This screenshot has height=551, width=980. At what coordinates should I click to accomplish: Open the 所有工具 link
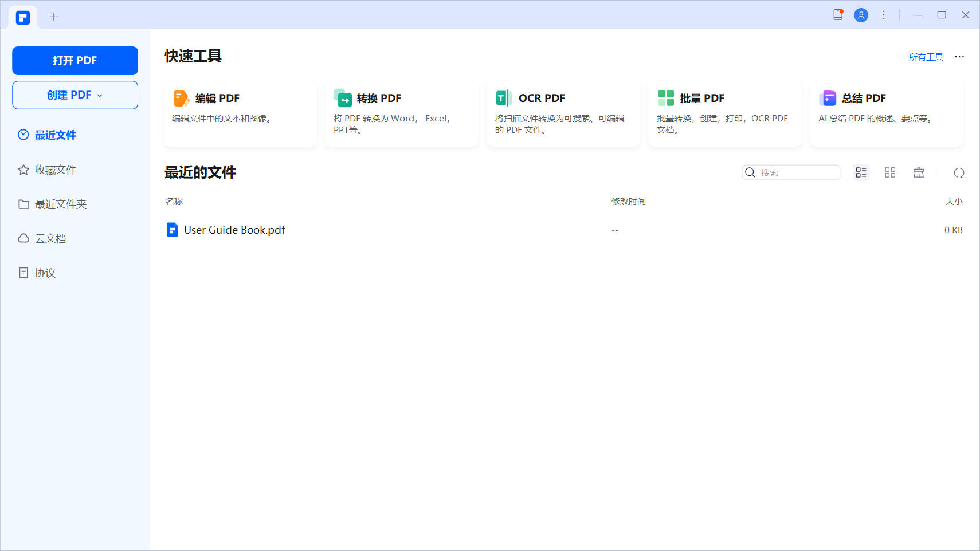pyautogui.click(x=926, y=57)
